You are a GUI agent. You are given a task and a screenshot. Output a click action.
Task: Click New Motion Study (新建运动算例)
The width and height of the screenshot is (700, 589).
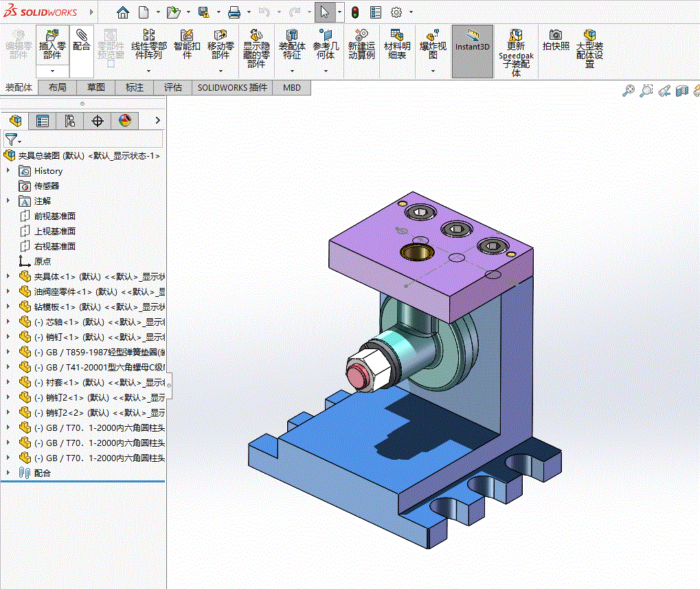(361, 45)
